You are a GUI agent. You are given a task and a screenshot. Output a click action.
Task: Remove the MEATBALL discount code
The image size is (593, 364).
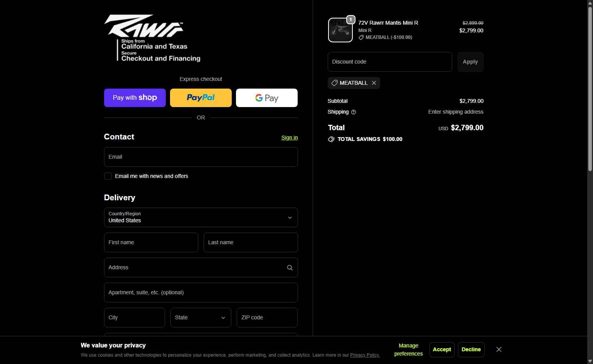coord(374,83)
